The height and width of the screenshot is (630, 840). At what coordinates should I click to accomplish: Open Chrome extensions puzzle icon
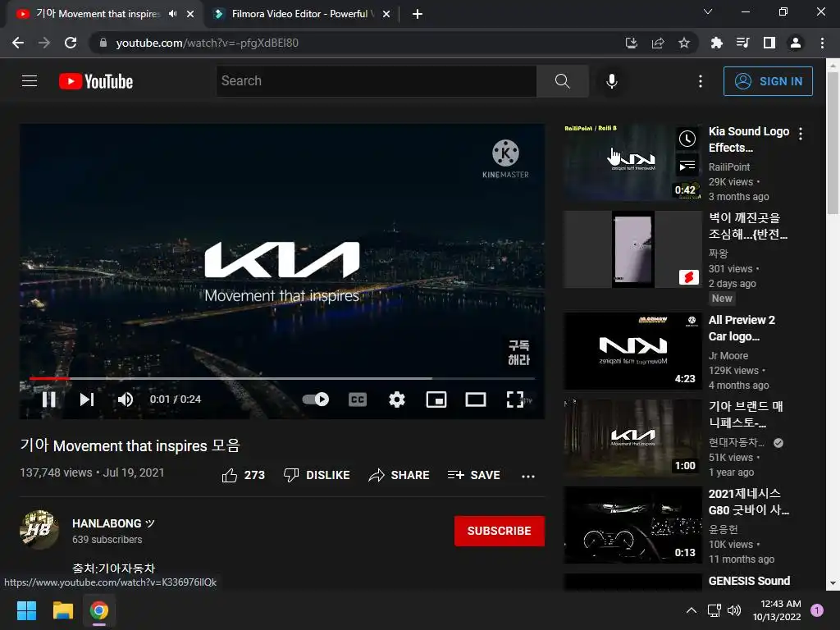[716, 43]
